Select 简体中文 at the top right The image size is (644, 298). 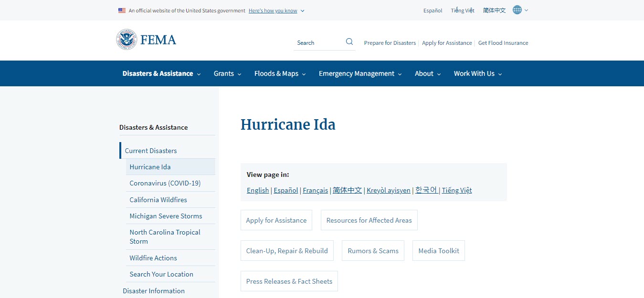click(x=494, y=10)
